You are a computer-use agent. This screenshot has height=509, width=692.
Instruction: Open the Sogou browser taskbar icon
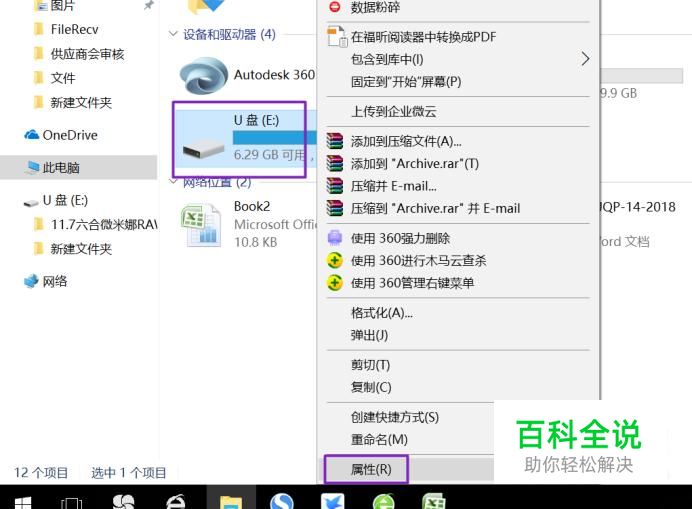point(282,501)
